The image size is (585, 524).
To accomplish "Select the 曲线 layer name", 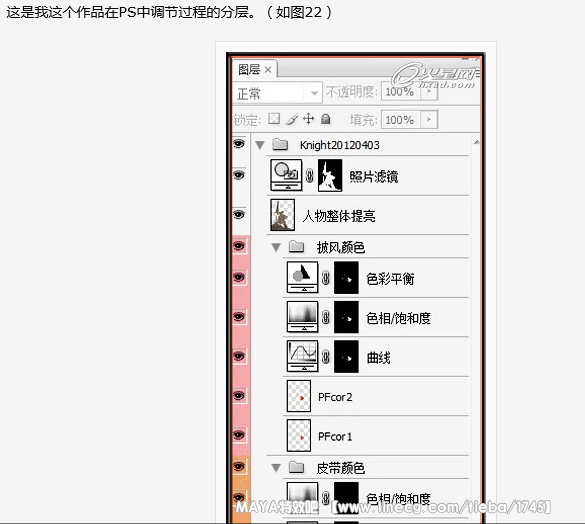I will coord(378,358).
